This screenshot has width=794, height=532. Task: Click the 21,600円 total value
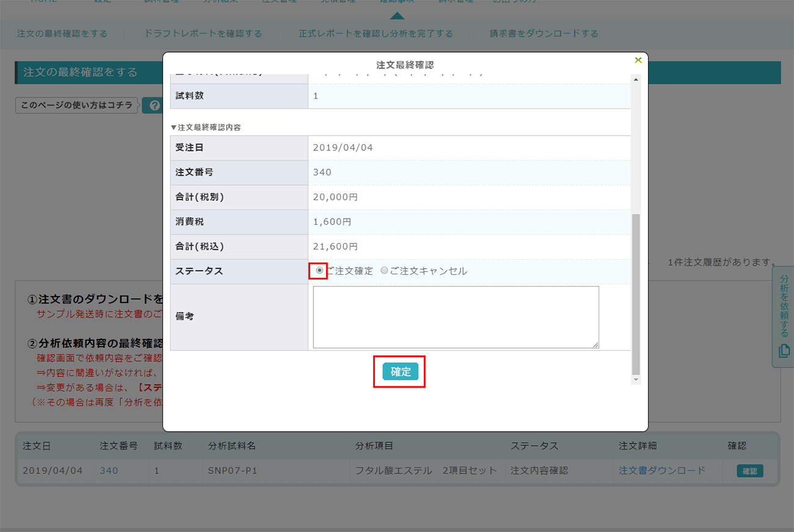click(335, 246)
